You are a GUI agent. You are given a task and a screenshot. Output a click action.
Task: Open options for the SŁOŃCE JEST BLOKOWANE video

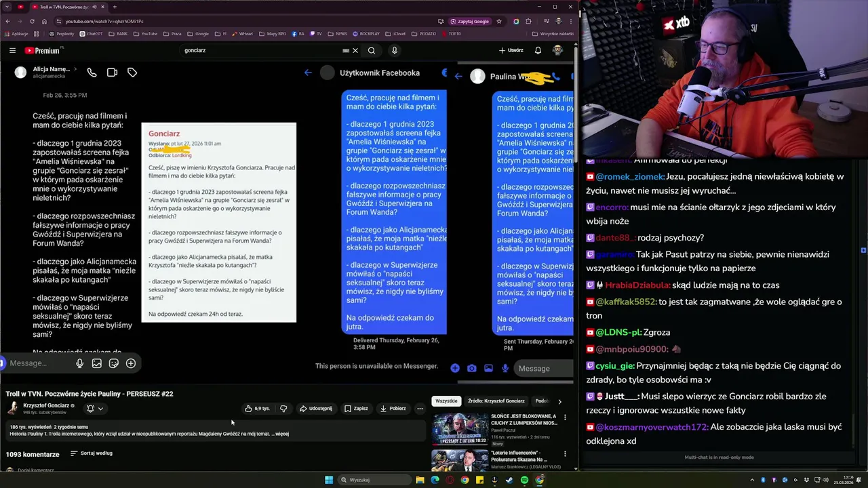pos(565,418)
